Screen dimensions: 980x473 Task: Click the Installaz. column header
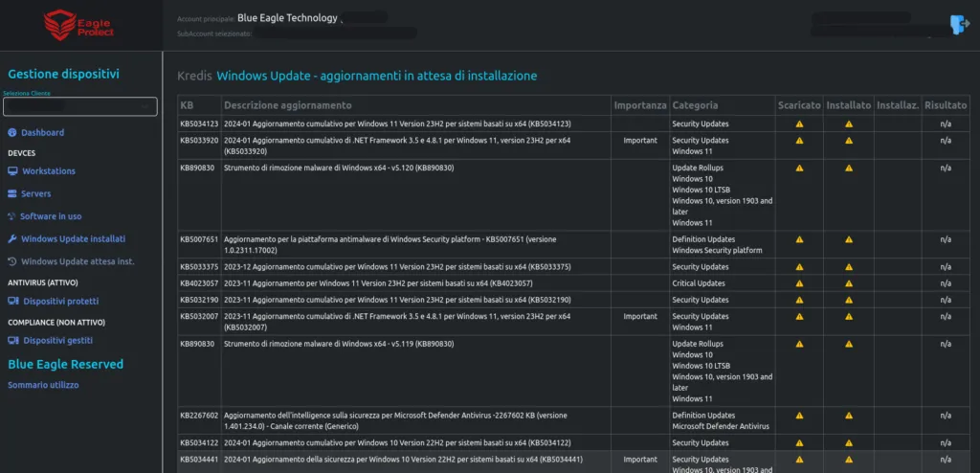(898, 105)
